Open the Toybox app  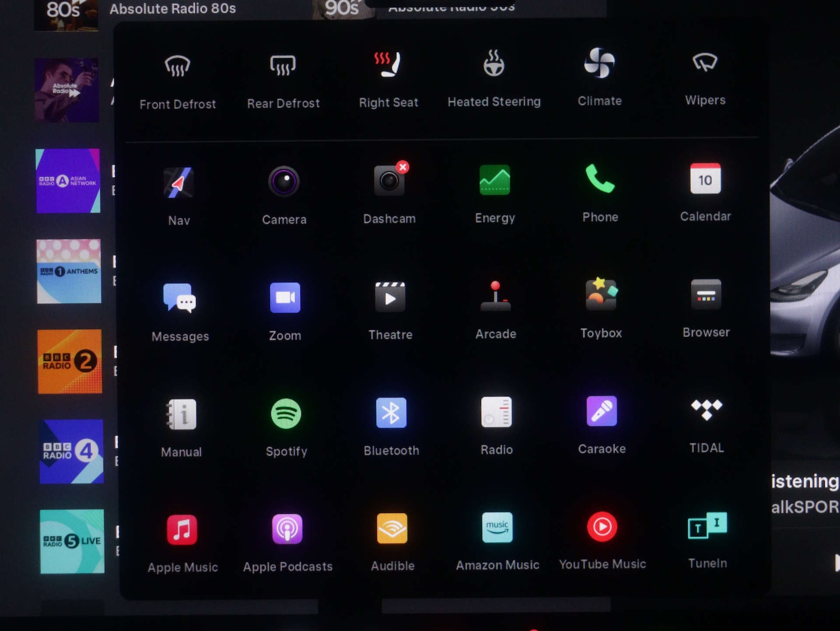point(601,295)
